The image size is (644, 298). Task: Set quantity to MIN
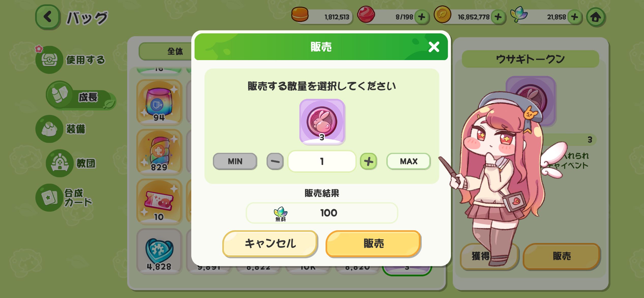tap(235, 161)
